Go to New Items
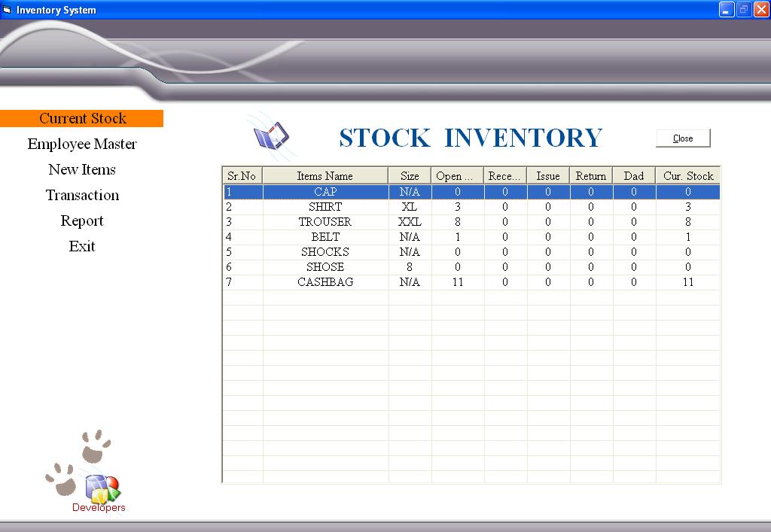 pyautogui.click(x=82, y=169)
